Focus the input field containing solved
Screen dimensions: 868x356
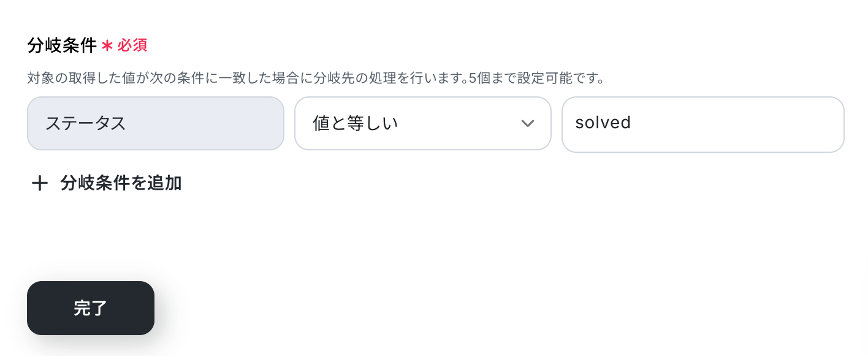click(702, 123)
